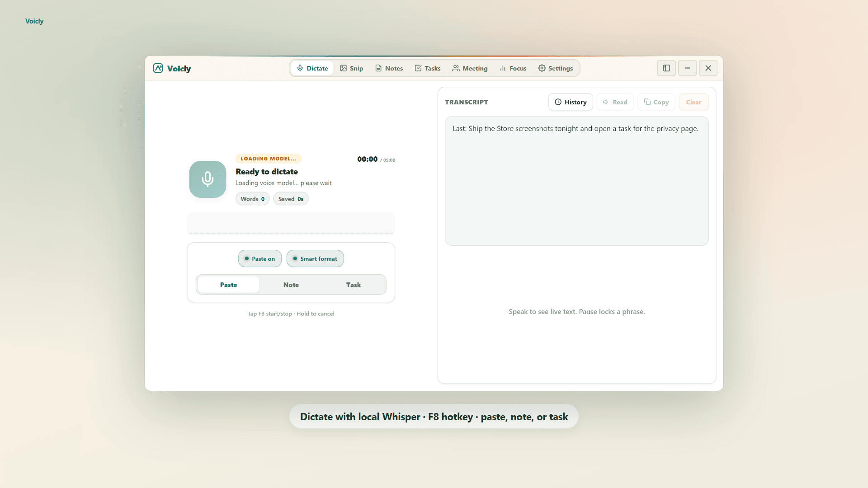Close the Voicly window
868x488 pixels.
(708, 68)
